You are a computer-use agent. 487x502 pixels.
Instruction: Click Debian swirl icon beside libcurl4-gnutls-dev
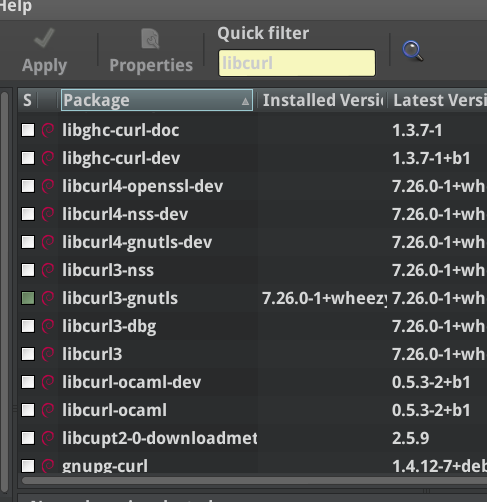48,242
